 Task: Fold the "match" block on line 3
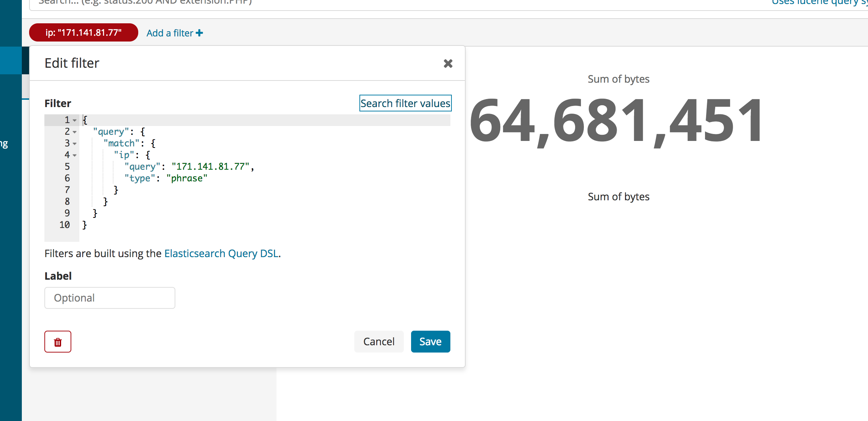point(75,143)
